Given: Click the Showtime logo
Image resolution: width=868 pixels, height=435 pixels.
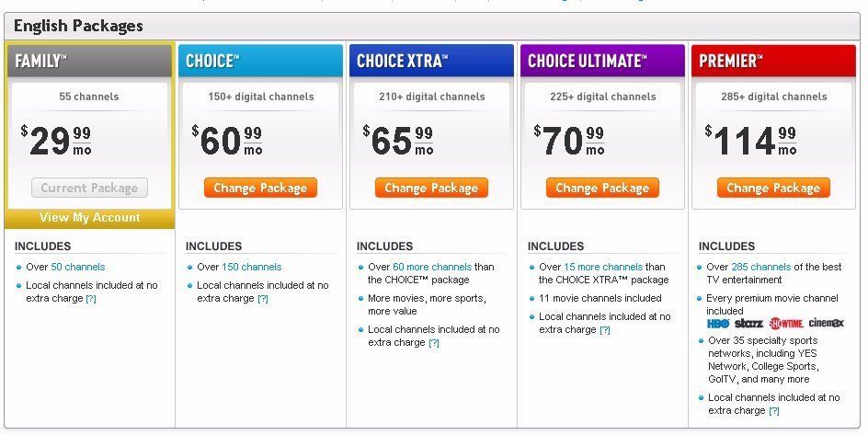Looking at the screenshot, I should [786, 324].
